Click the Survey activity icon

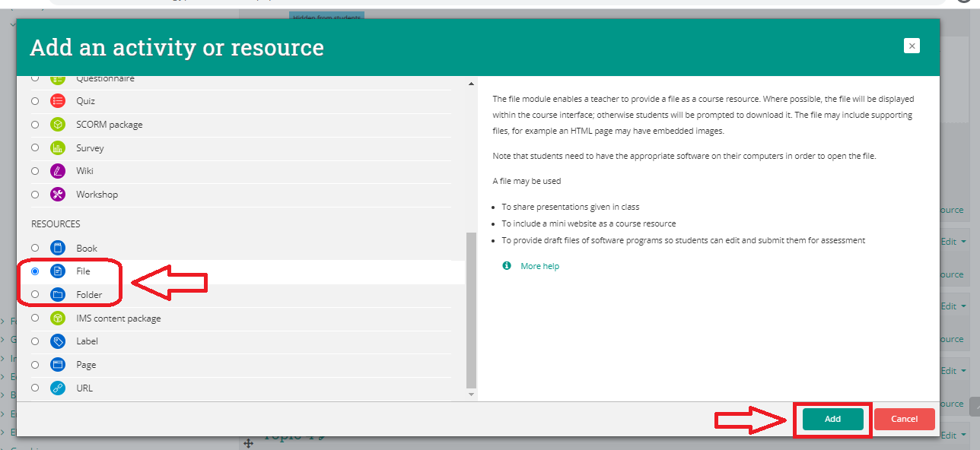click(x=58, y=148)
